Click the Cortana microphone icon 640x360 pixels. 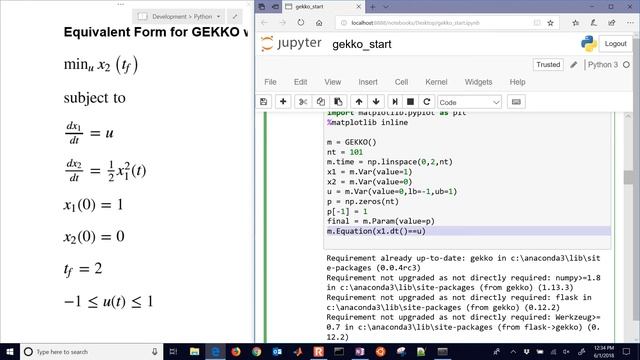coord(155,351)
